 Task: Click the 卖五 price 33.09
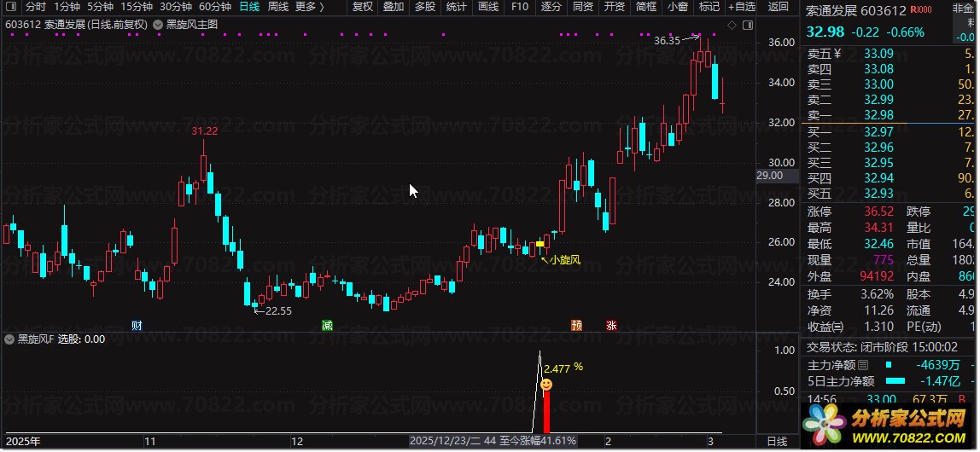(878, 54)
